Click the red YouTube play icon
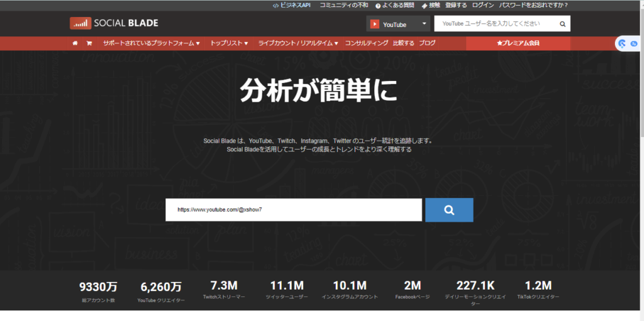644x321 pixels. pyautogui.click(x=375, y=24)
